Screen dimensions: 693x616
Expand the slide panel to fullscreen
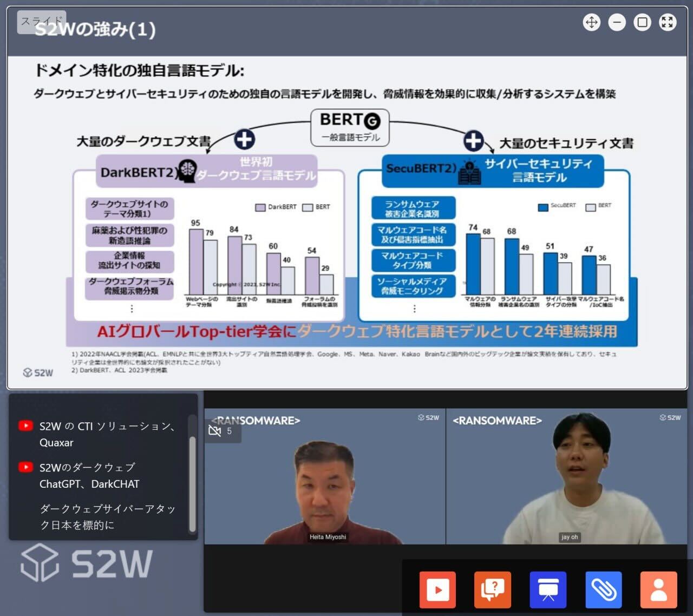[x=668, y=22]
